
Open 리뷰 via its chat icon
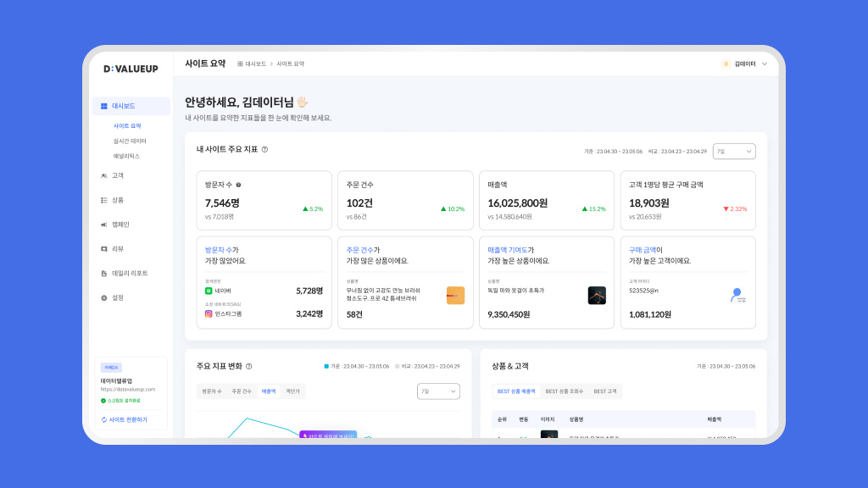point(104,249)
